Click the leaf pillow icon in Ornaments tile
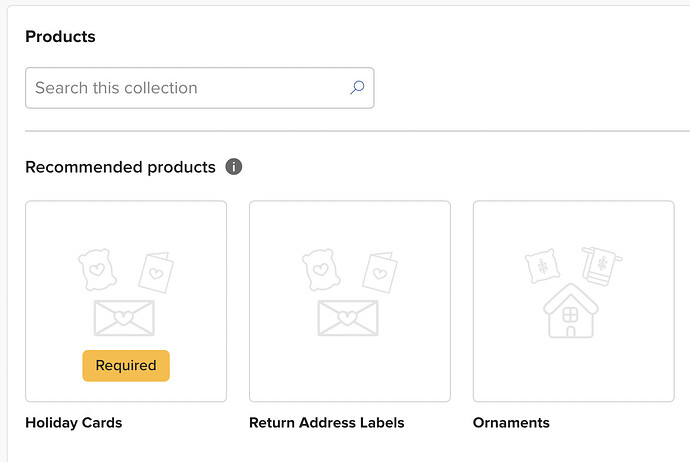The width and height of the screenshot is (690, 462). click(543, 266)
